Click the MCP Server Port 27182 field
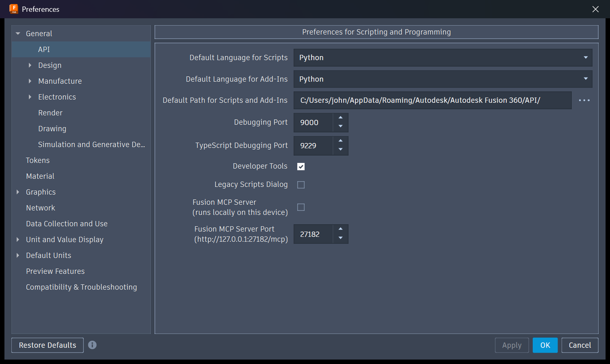The width and height of the screenshot is (610, 364). pos(313,234)
